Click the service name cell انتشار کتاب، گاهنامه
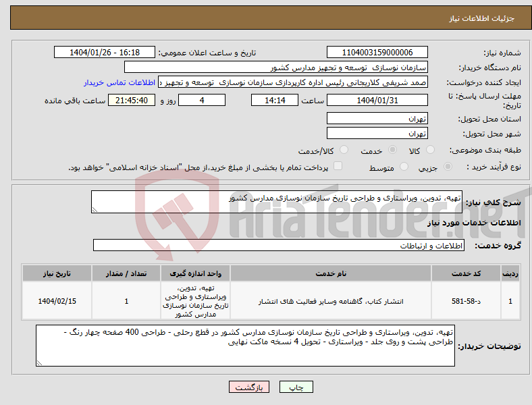This screenshot has width=532, height=405. tap(331, 301)
